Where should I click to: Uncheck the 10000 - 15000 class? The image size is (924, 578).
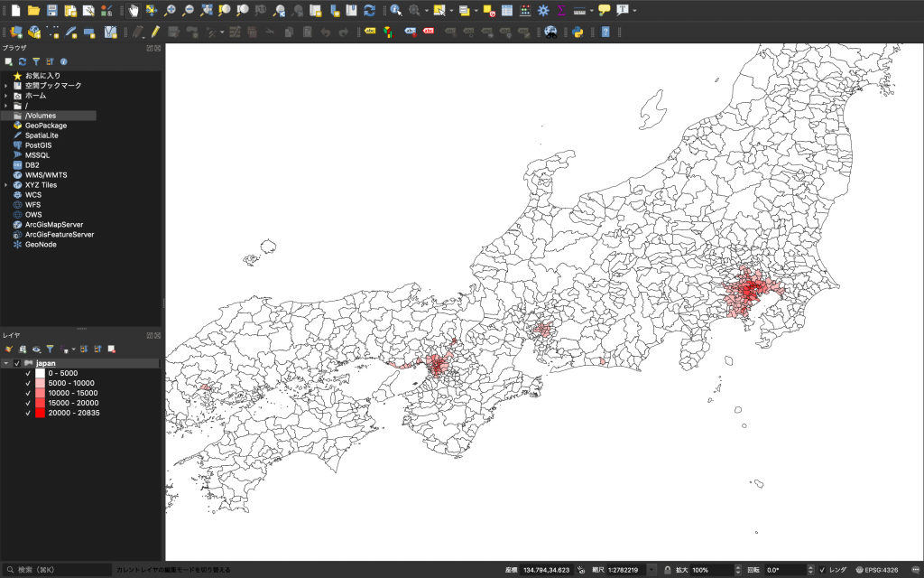tap(28, 394)
